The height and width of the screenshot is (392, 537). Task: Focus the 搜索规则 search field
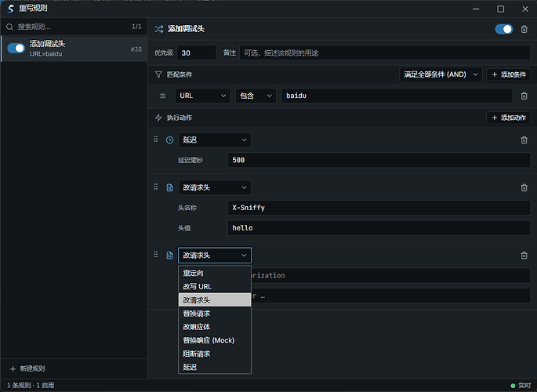click(71, 27)
